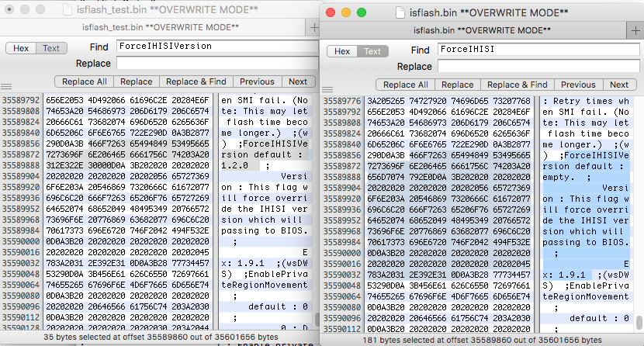Click Replace & Find in isflash.bin window
The image size is (644, 346).
pyautogui.click(x=512, y=85)
